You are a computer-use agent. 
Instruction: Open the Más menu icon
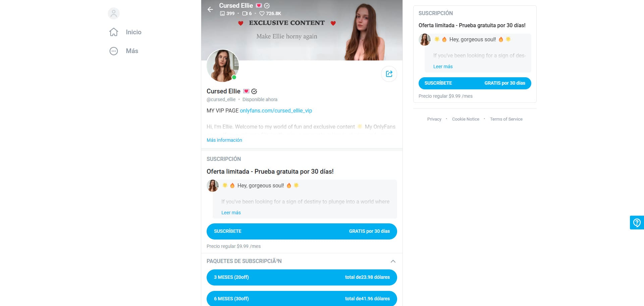(114, 51)
